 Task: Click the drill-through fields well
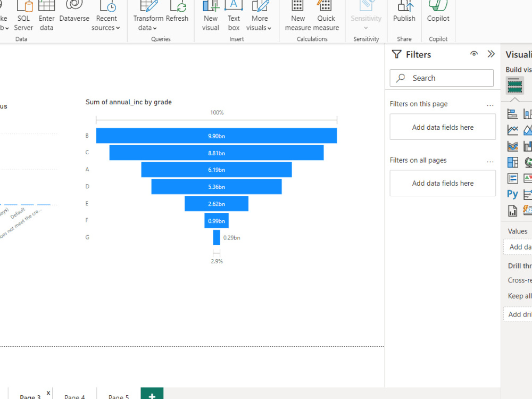[x=518, y=314]
